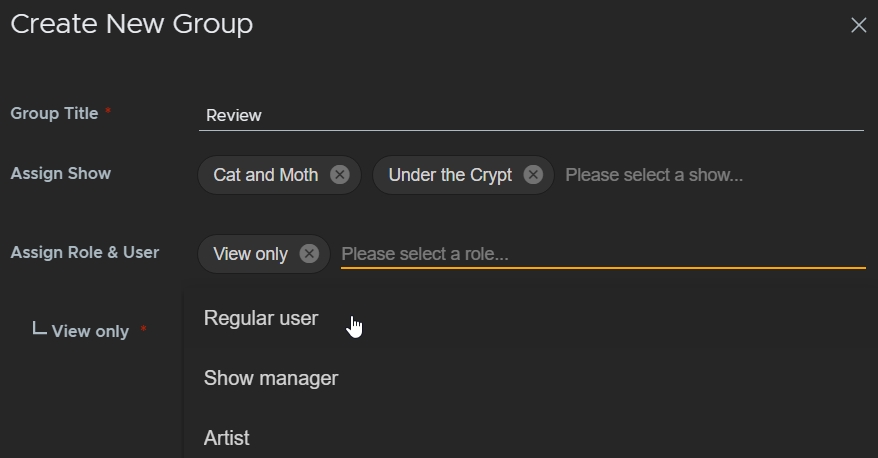The image size is (878, 458).
Task: Click the Group Title text field
Action: (530, 115)
